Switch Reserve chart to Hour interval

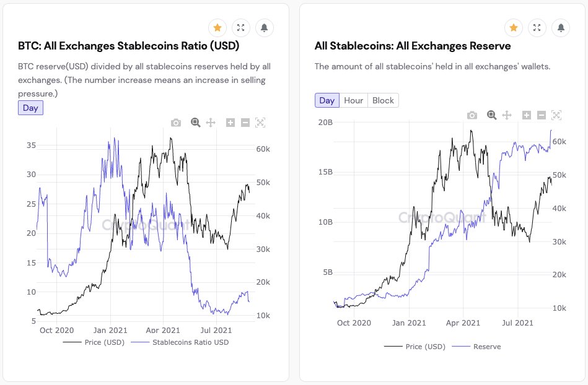tap(354, 100)
